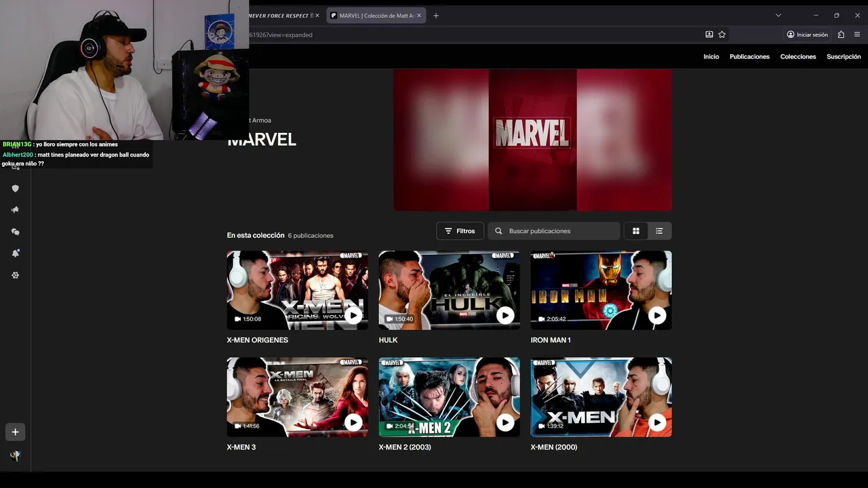The width and height of the screenshot is (868, 488).
Task: Close the MARVEL Colección browser tab
Action: [419, 16]
